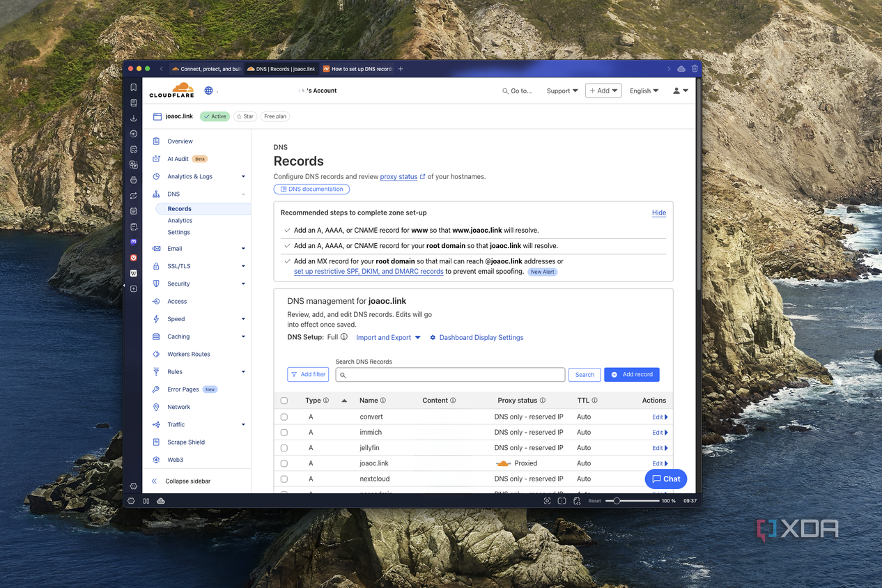Open the closed tabs trash icon

pos(695,69)
